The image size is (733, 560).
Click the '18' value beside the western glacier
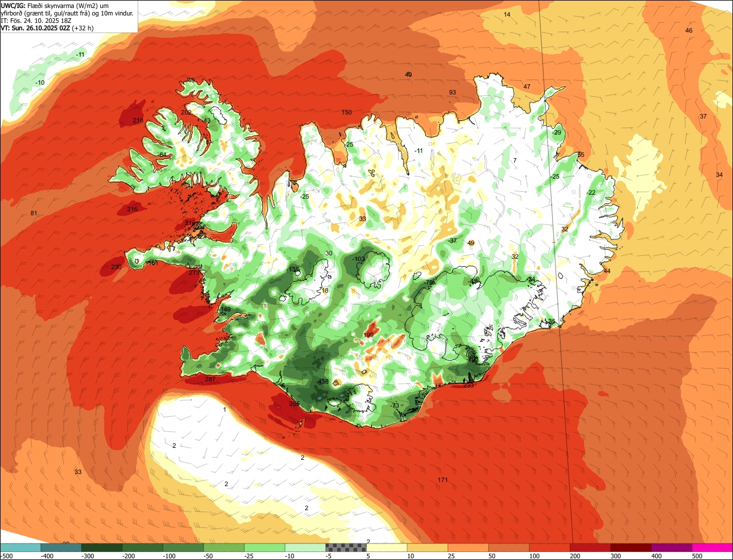[325, 291]
